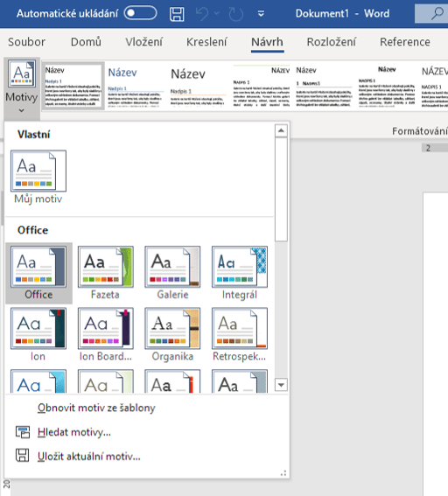Click the Office section header
Screen dimensions: 448x496
pyautogui.click(x=32, y=230)
